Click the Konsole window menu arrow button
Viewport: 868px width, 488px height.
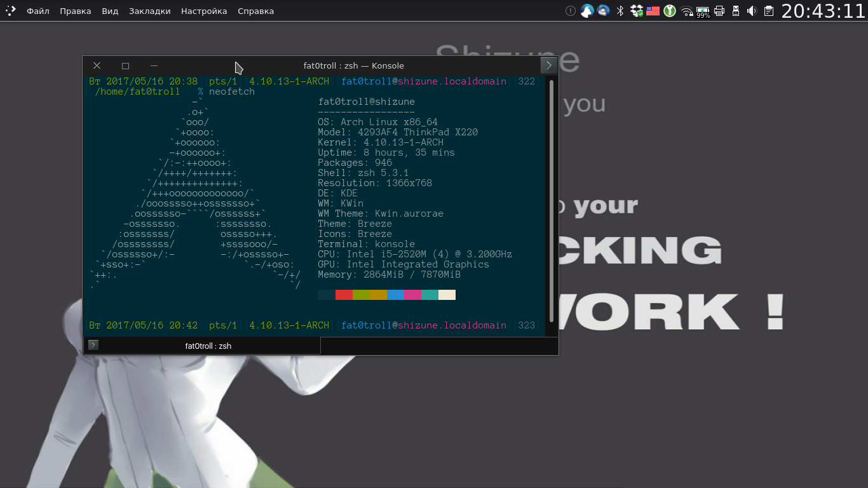548,65
